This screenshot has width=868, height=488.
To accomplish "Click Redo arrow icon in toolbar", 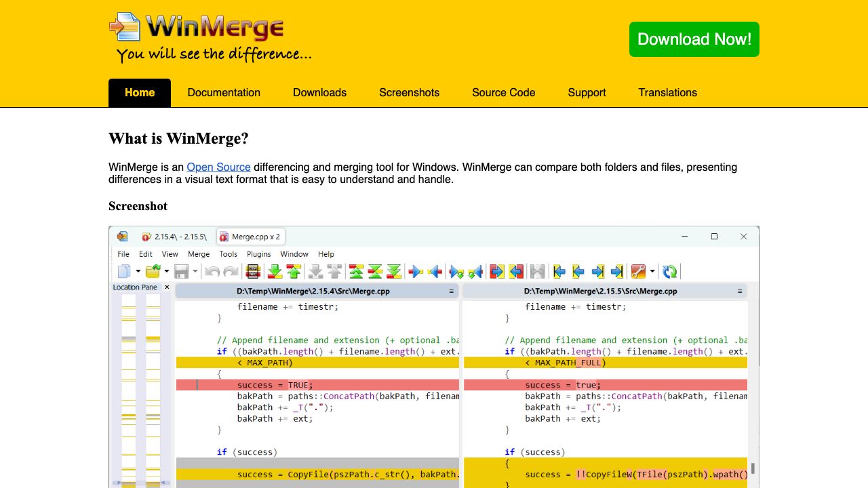I will (x=231, y=272).
